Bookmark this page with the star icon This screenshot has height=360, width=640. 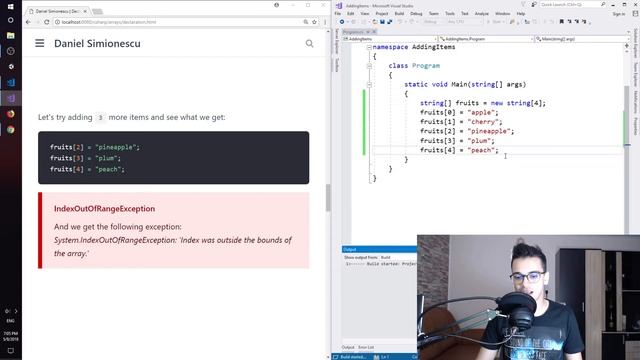click(314, 22)
